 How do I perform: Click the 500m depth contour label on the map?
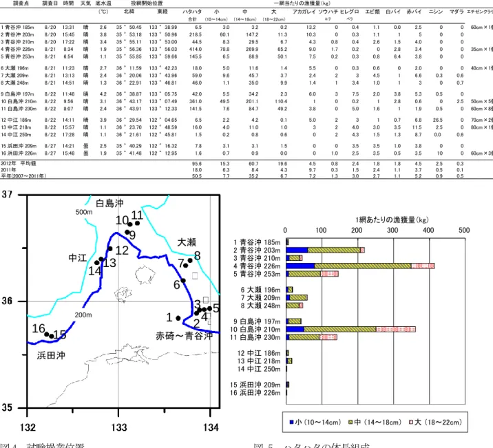click(84, 212)
